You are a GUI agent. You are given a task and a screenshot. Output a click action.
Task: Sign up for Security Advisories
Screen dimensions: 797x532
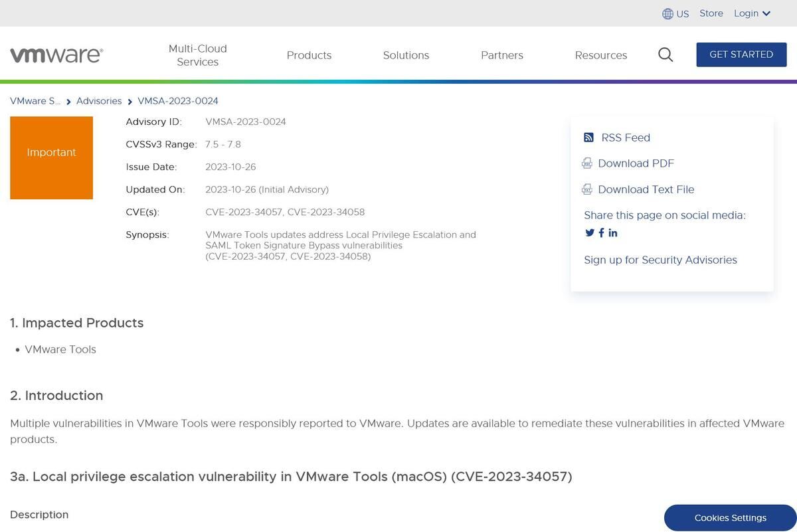[660, 260]
